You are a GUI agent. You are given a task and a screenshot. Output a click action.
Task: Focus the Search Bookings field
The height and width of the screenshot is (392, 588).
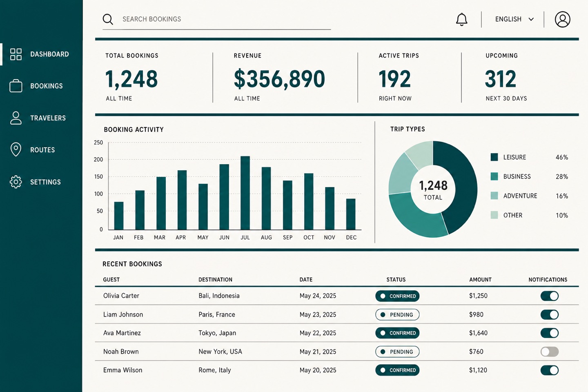[x=216, y=19]
